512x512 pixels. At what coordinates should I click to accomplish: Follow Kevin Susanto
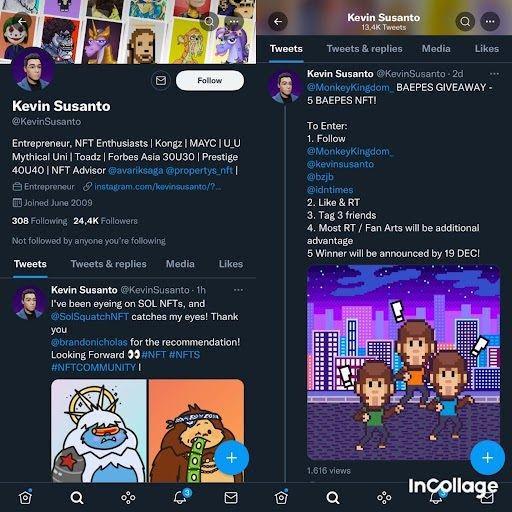[x=210, y=81]
